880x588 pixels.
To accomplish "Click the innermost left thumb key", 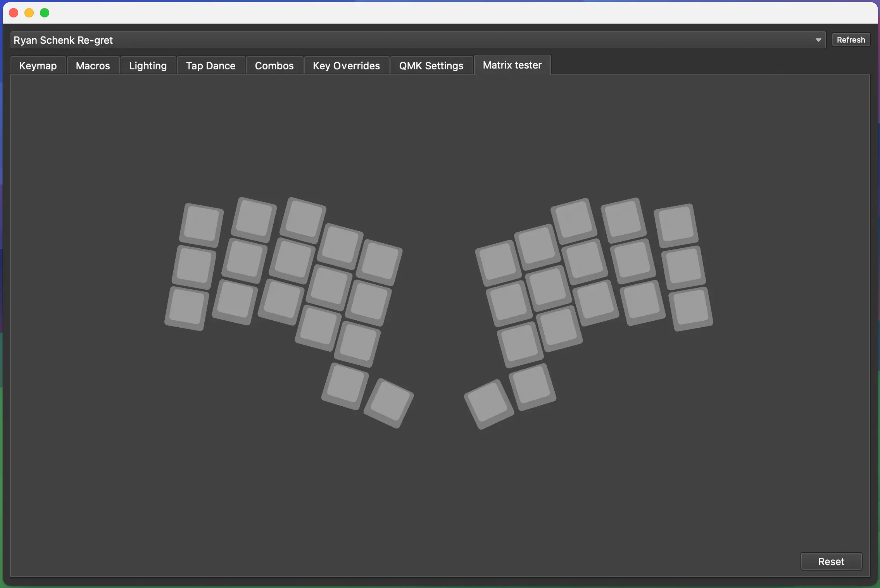I will click(x=389, y=403).
